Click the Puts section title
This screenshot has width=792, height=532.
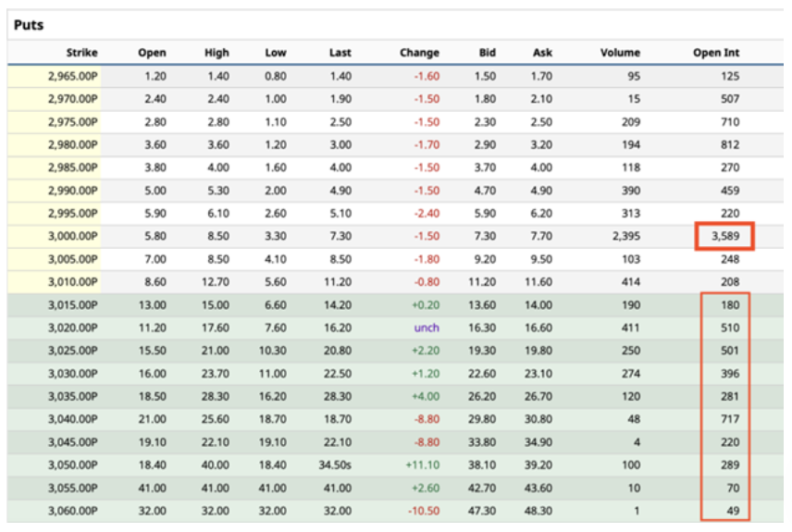[29, 25]
